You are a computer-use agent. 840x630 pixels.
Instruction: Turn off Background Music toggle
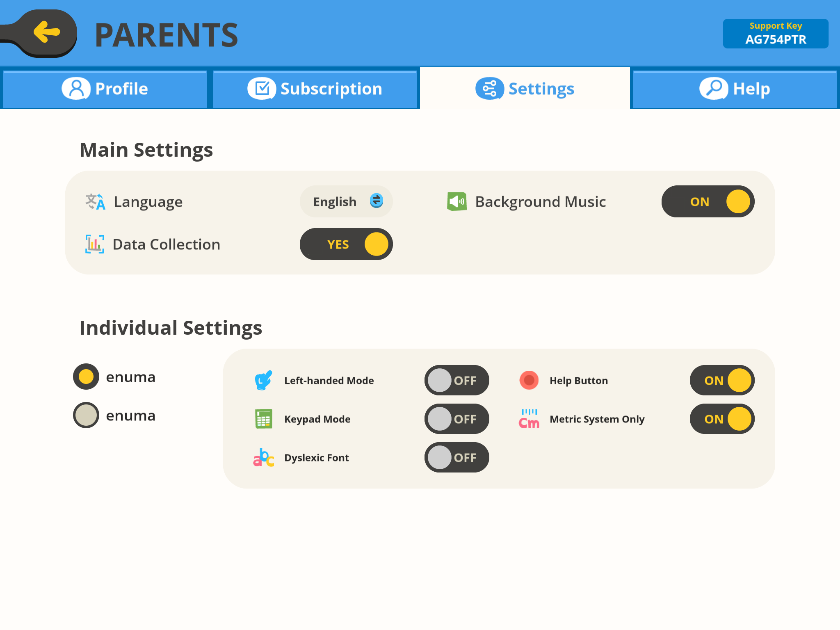tap(708, 202)
